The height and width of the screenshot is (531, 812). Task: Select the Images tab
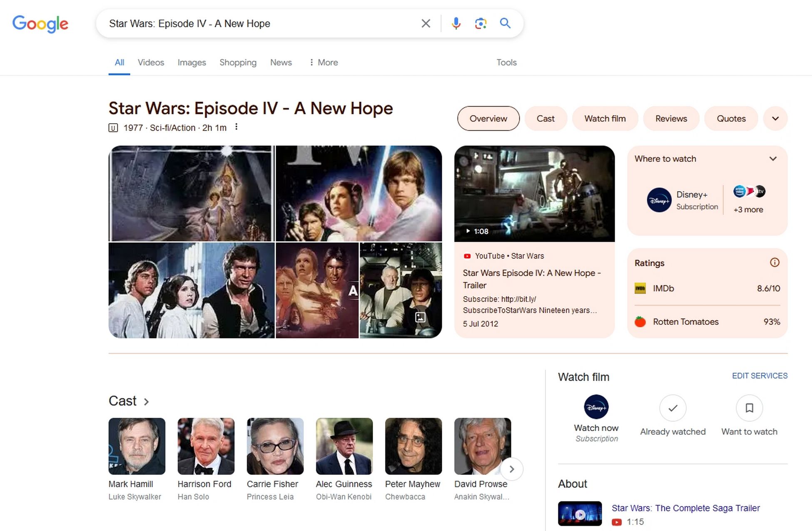(191, 62)
